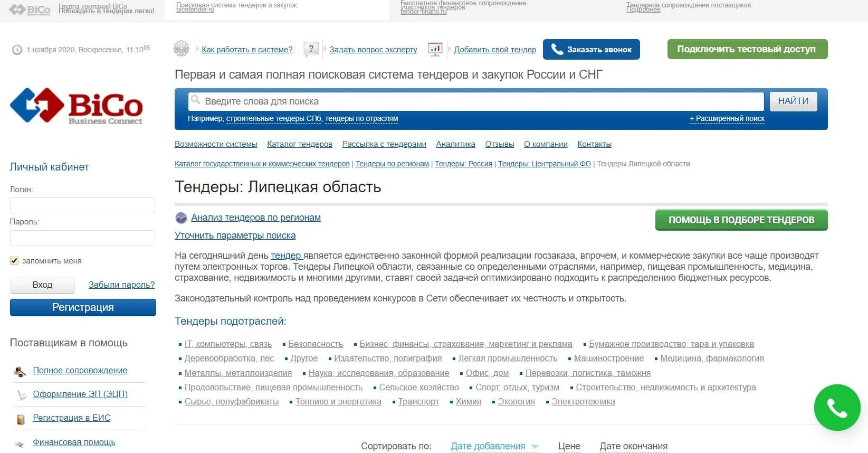Click the question mark icon beside 'Задать вопрос эксперту'

point(311,50)
